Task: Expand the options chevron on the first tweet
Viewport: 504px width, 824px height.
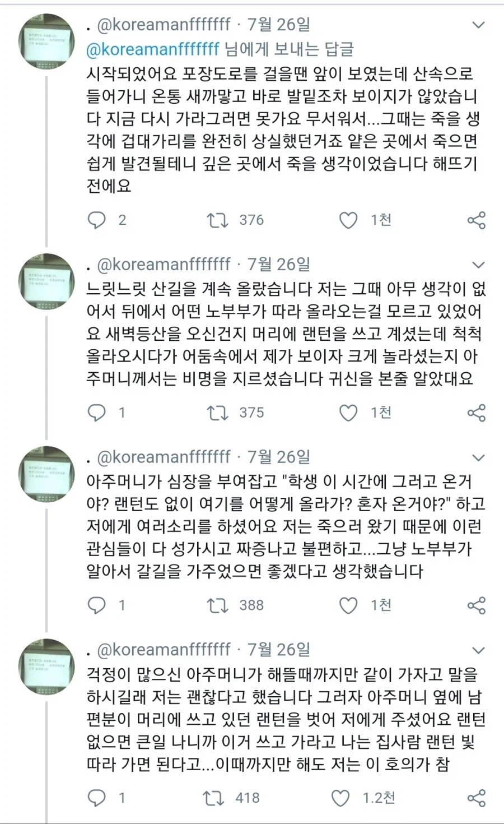Action: click(x=478, y=25)
